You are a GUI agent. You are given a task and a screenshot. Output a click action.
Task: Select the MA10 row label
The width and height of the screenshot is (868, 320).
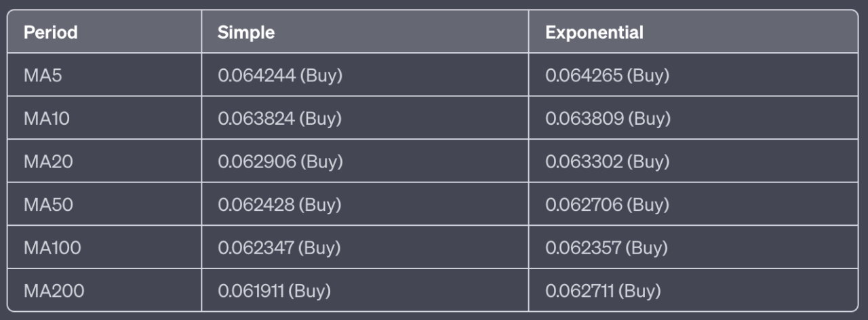click(x=47, y=119)
